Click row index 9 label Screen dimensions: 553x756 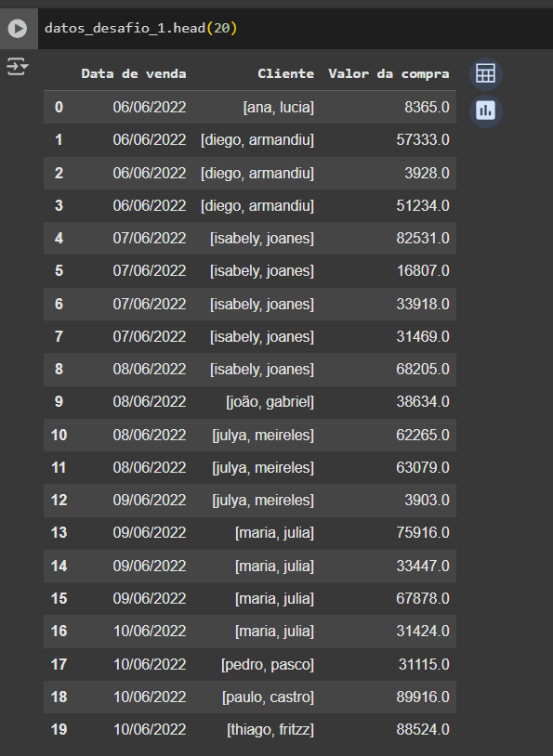59,401
